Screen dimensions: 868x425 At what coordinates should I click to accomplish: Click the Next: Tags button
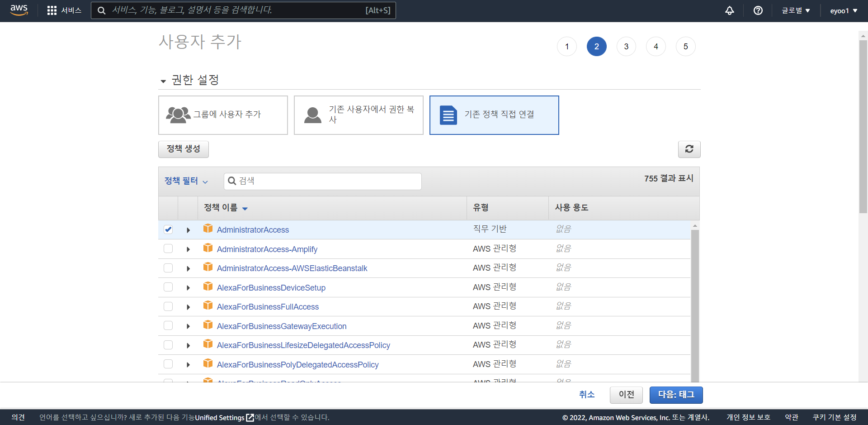(x=676, y=395)
